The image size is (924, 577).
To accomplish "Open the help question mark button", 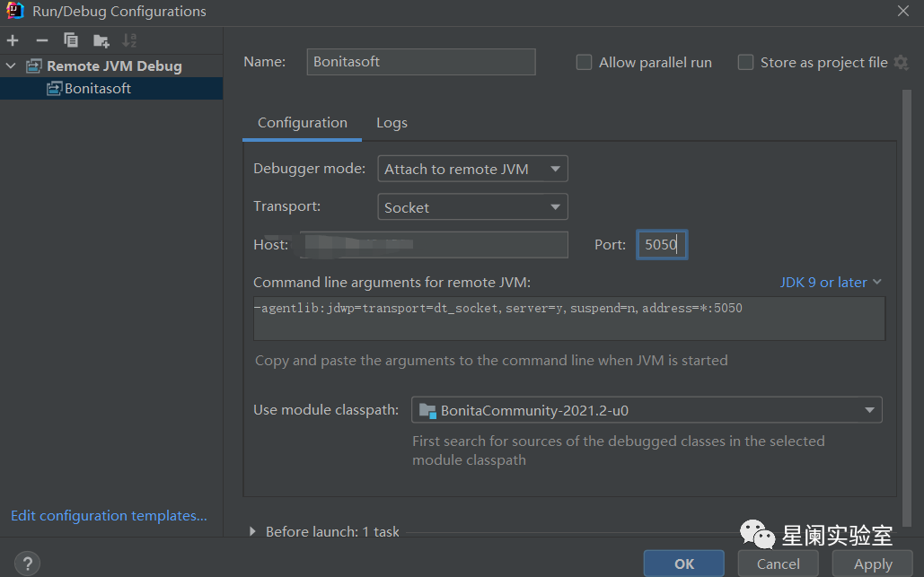I will coord(27,563).
